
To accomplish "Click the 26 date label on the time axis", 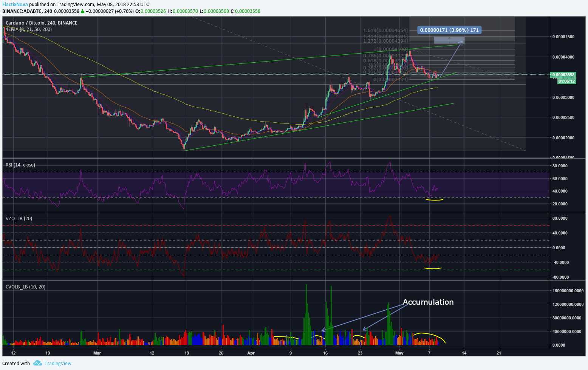I will (x=221, y=353).
